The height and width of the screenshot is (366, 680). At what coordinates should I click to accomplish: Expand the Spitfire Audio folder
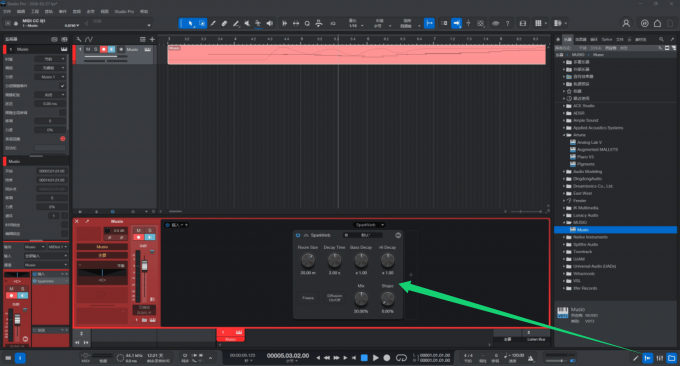tap(564, 245)
